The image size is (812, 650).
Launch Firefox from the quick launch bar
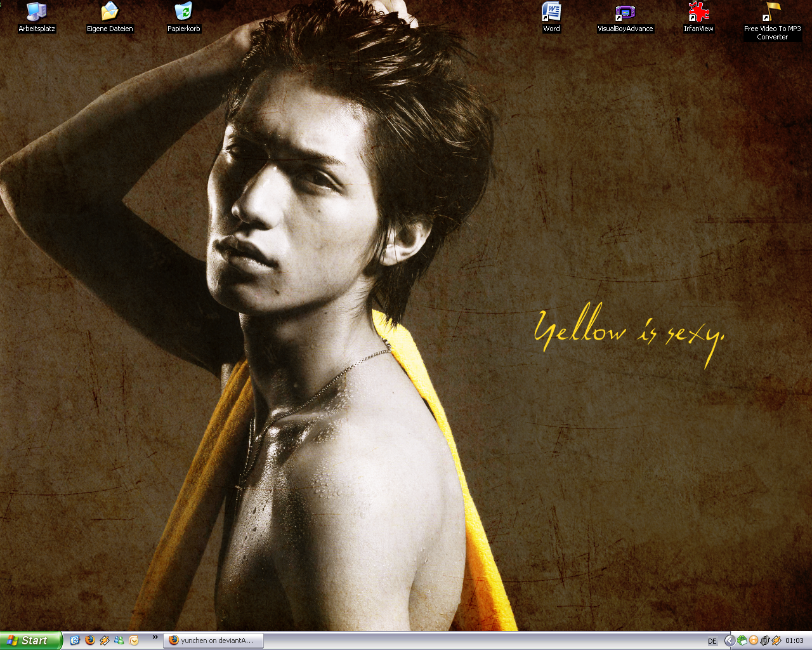pyautogui.click(x=89, y=640)
